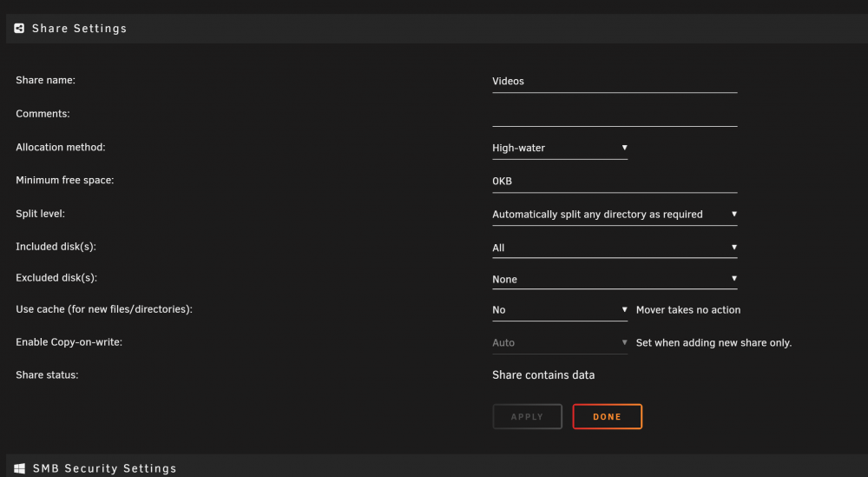Expand the Excluded disks None selector

tap(615, 279)
